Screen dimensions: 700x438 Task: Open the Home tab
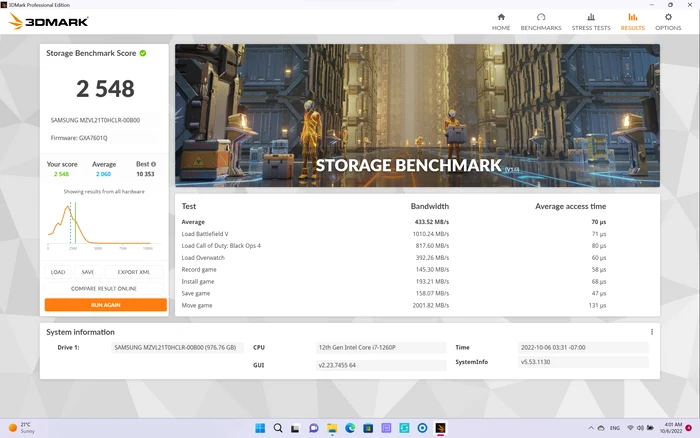(x=501, y=21)
